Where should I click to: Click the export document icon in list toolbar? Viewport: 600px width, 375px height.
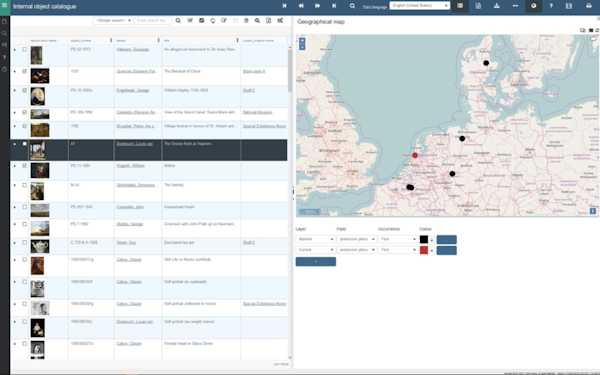pos(269,20)
